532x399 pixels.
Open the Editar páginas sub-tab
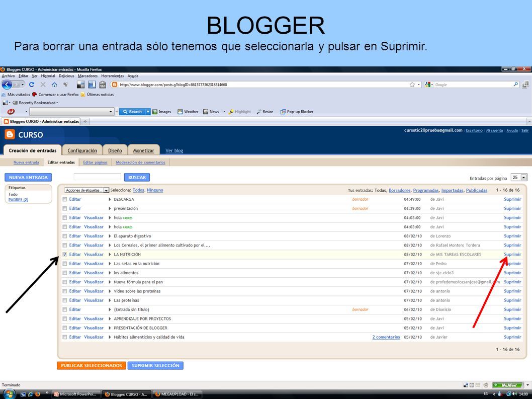tap(96, 163)
